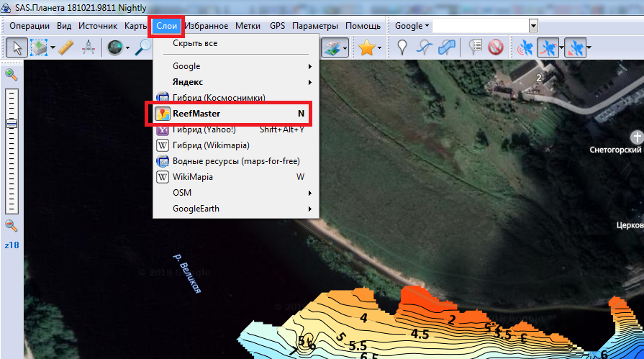The width and height of the screenshot is (644, 359).
Task: Choose WikiMapia layer entry
Action: (192, 177)
